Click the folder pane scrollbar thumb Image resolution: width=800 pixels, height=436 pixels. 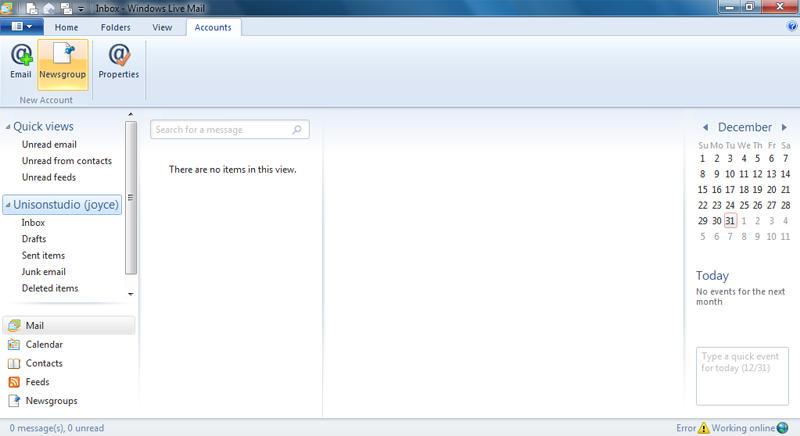pyautogui.click(x=131, y=198)
